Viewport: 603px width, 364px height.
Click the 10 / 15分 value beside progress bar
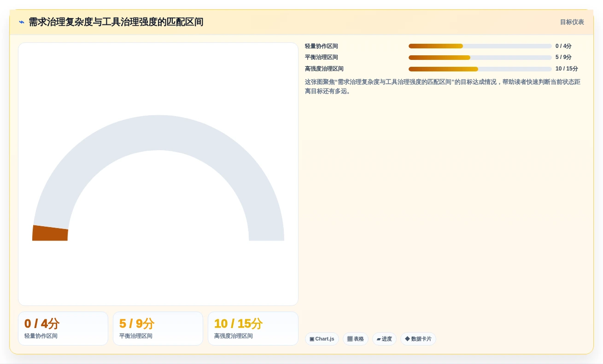pyautogui.click(x=567, y=69)
